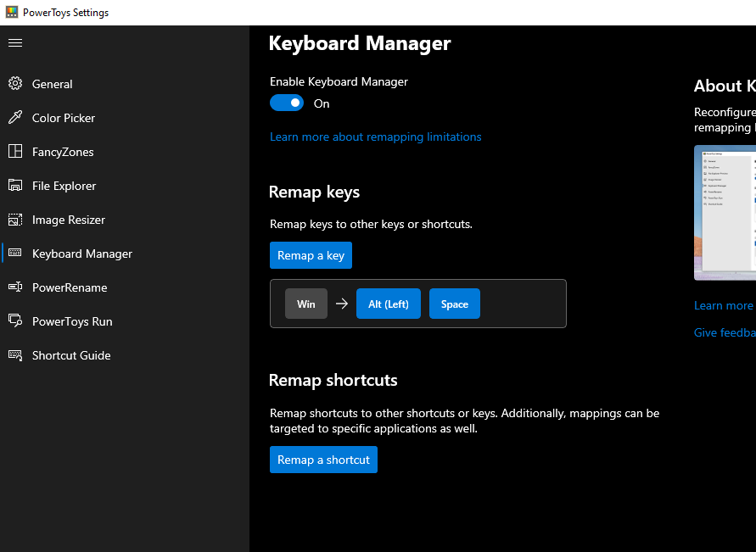
Task: Click the Keyboard Manager keyboard icon
Action: point(15,253)
